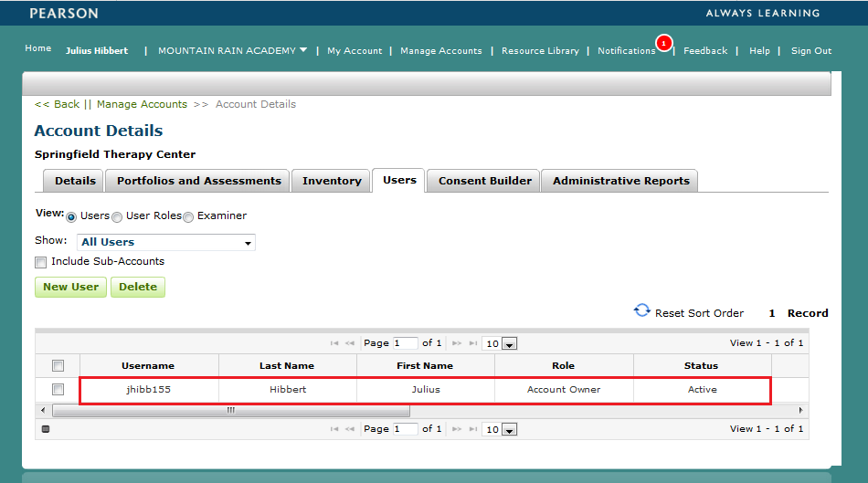Click the Manage Accounts breadcrumb link

click(x=142, y=104)
